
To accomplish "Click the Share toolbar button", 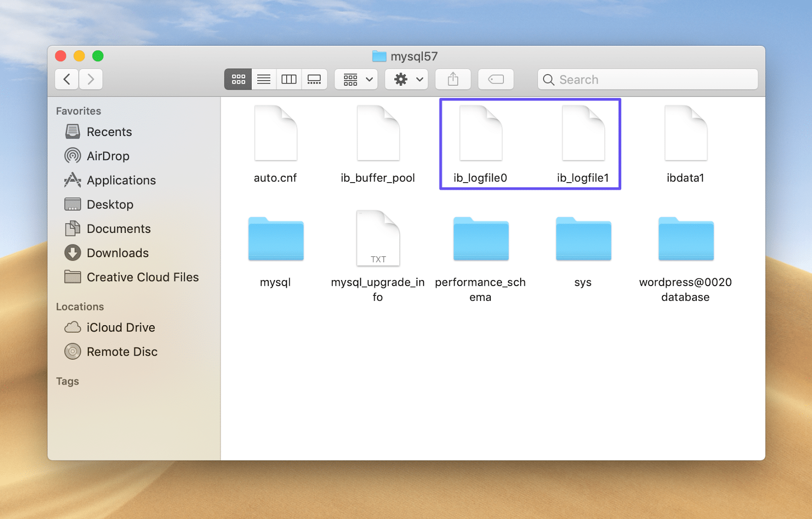I will tap(453, 79).
